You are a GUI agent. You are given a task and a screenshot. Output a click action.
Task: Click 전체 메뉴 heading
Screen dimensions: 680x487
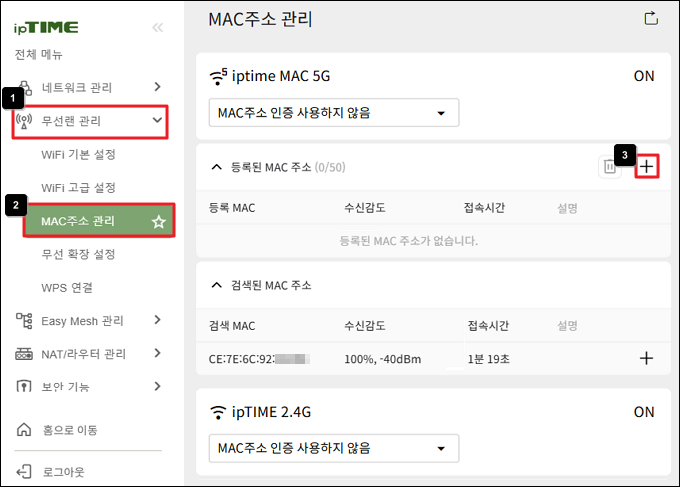39,54
